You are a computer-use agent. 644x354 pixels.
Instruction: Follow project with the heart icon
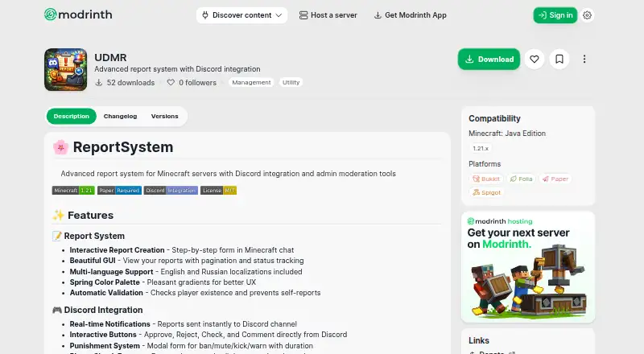[535, 60]
